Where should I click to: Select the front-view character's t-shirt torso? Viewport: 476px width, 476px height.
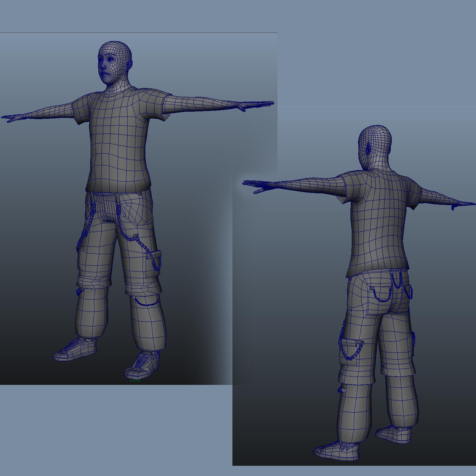click(119, 141)
